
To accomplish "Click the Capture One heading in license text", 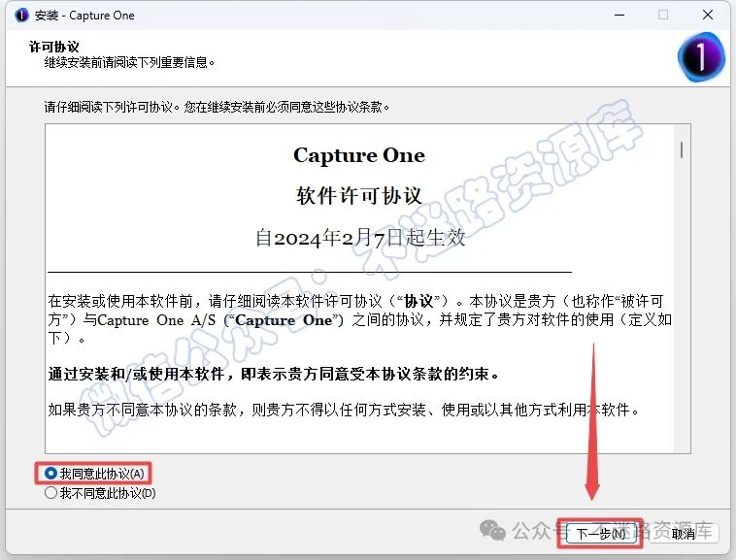I will 359,155.
